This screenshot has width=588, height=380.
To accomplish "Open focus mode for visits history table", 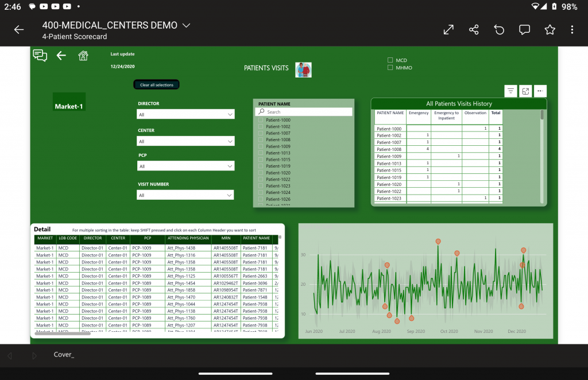I will point(525,91).
